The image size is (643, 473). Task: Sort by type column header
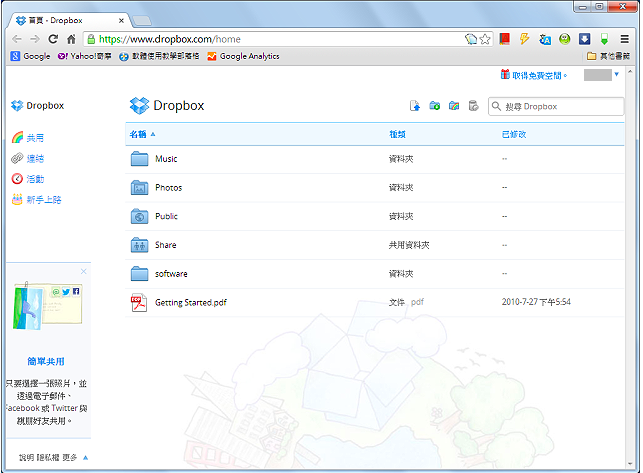pos(397,134)
